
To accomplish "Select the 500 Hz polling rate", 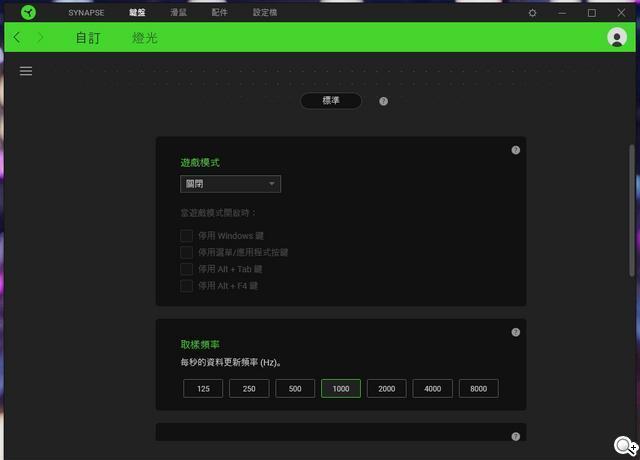I will coord(295,389).
